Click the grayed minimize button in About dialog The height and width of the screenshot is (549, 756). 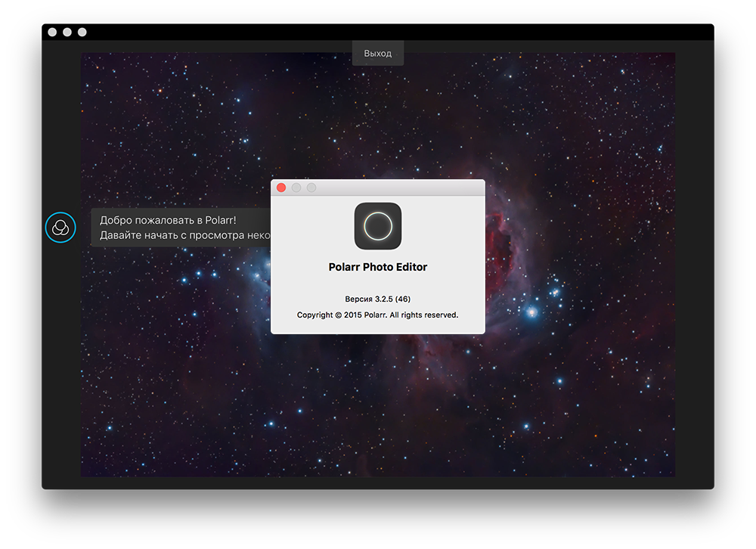click(296, 188)
